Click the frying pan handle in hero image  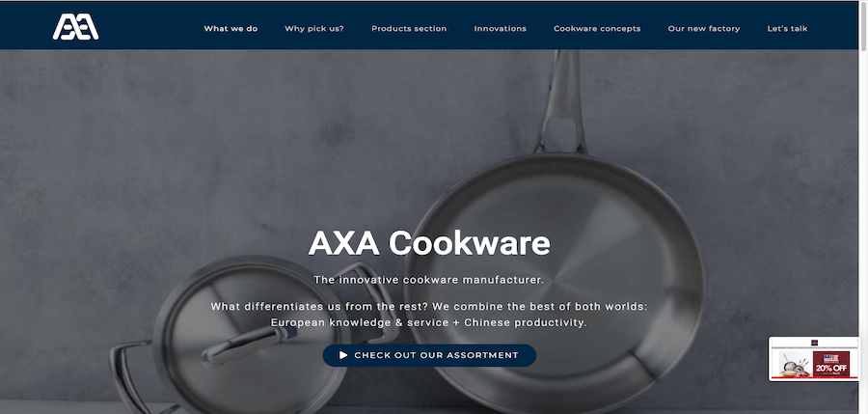[560, 99]
